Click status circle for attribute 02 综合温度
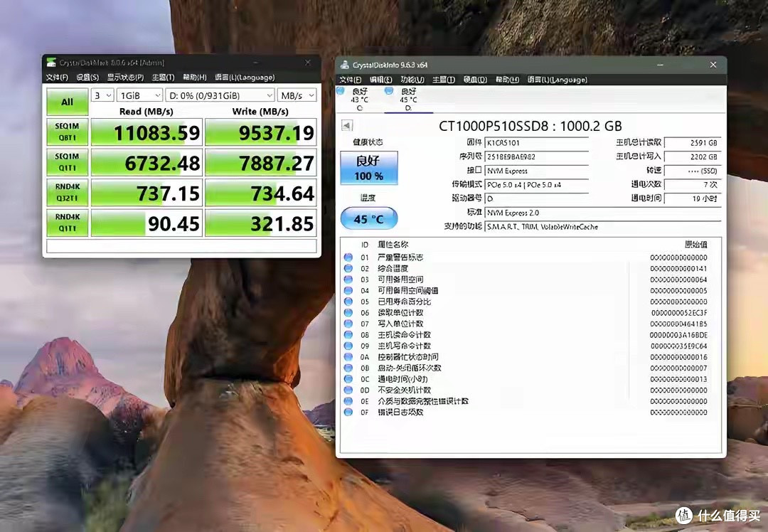768x532 pixels. 348,268
